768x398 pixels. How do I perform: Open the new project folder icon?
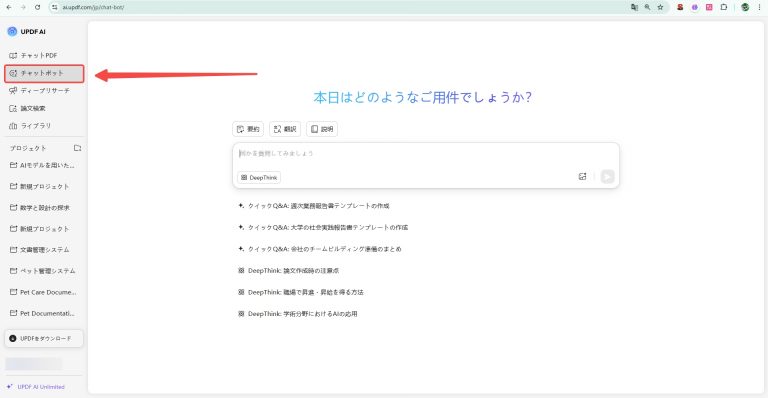77,148
